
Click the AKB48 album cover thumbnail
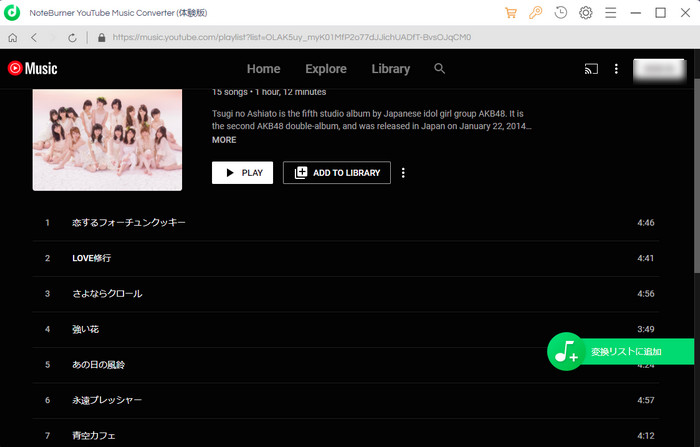click(x=107, y=140)
